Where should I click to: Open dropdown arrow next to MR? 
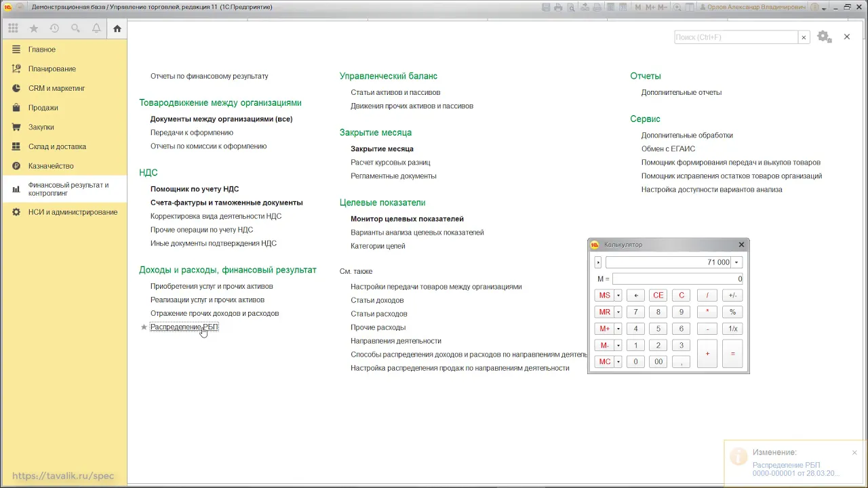(x=618, y=312)
